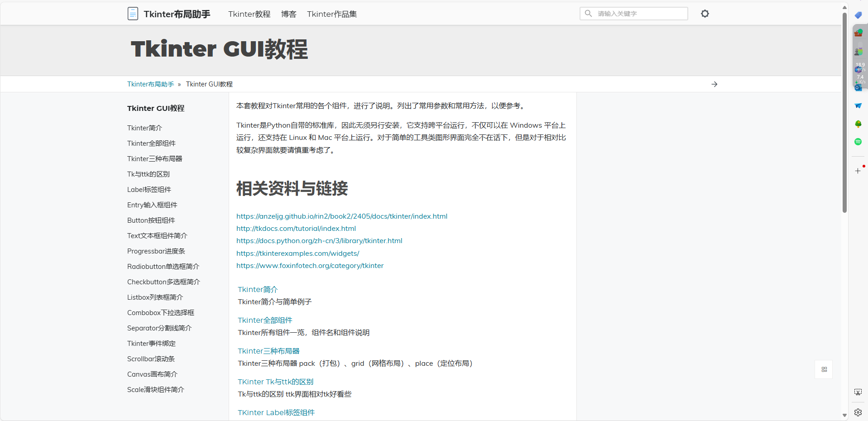Open TKinter Label标签组件 article link
The height and width of the screenshot is (421, 868).
[276, 413]
